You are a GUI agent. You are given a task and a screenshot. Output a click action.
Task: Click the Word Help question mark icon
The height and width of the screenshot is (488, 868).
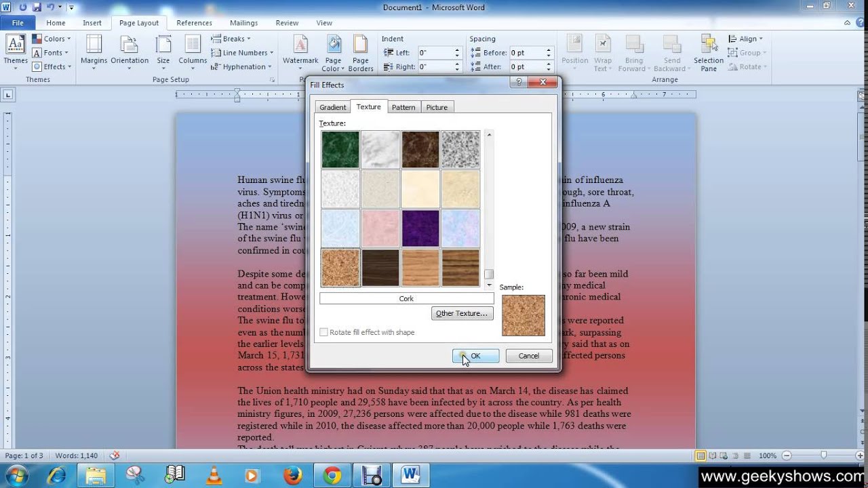pyautogui.click(x=860, y=22)
